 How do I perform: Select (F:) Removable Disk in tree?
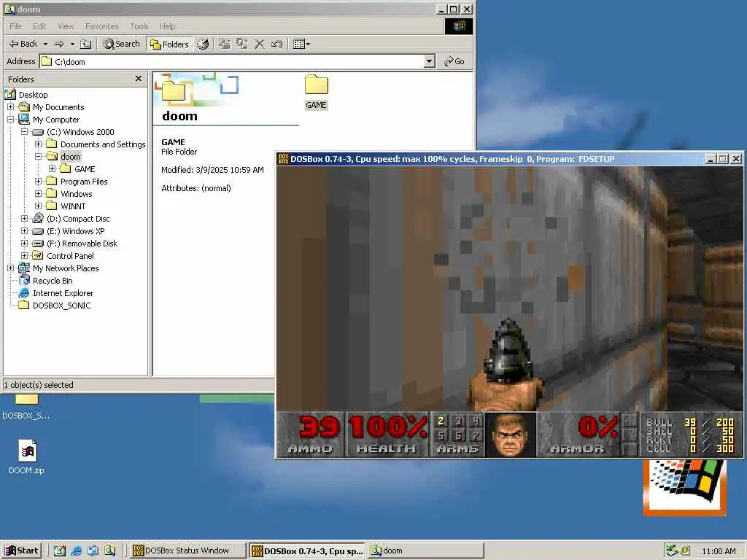pyautogui.click(x=82, y=244)
